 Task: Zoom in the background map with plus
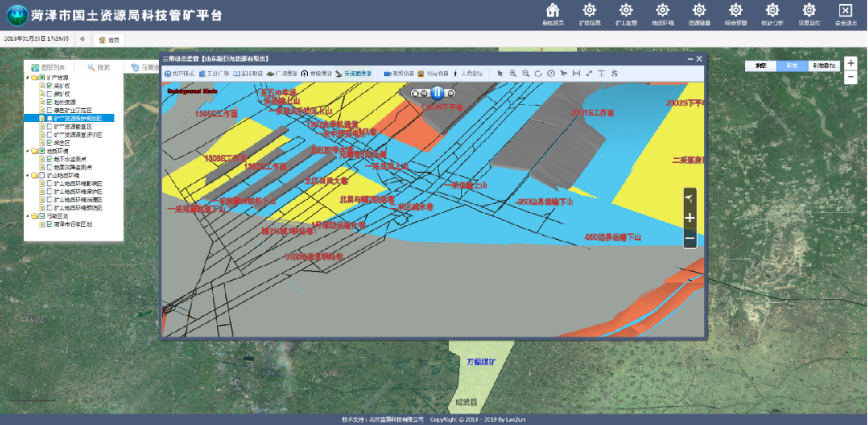coord(851,64)
